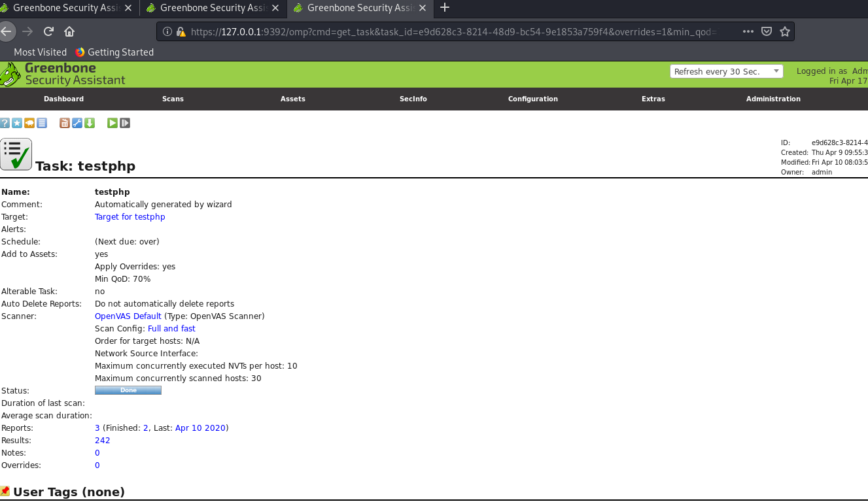This screenshot has height=504, width=868.
Task: Click the large task checklist icon
Action: pyautogui.click(x=16, y=154)
